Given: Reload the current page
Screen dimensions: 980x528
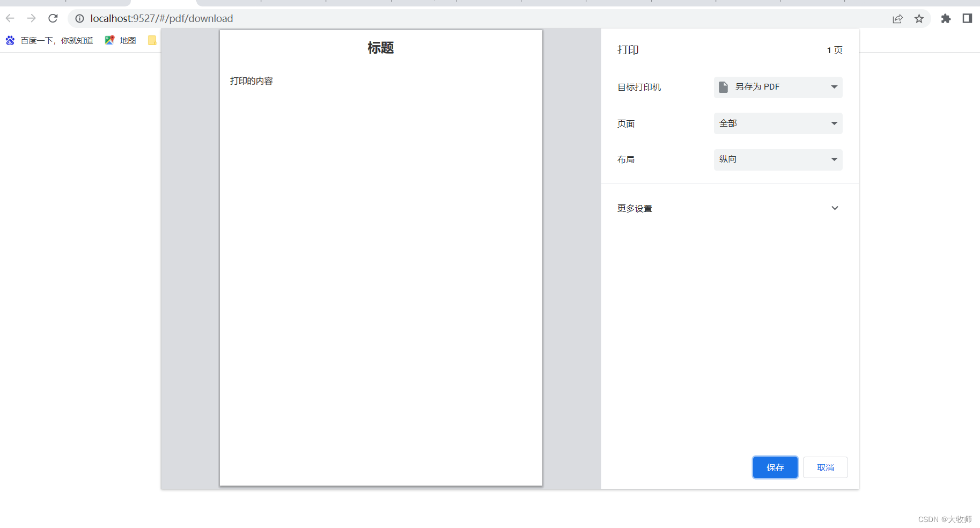Looking at the screenshot, I should [53, 18].
